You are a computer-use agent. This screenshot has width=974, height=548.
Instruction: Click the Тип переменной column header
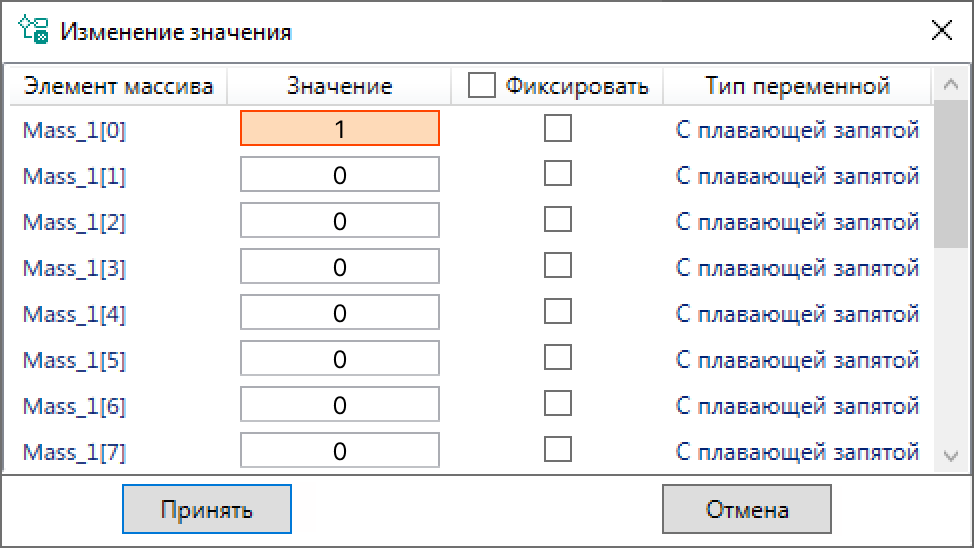(x=797, y=86)
